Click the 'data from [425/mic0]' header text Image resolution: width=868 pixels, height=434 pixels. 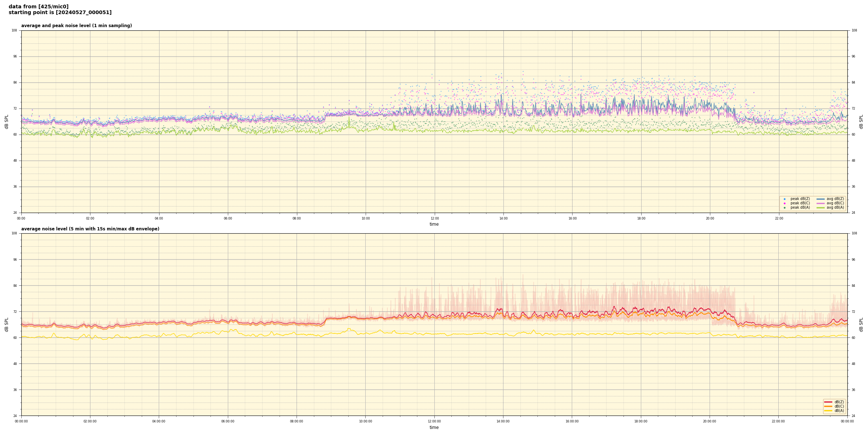38,7
